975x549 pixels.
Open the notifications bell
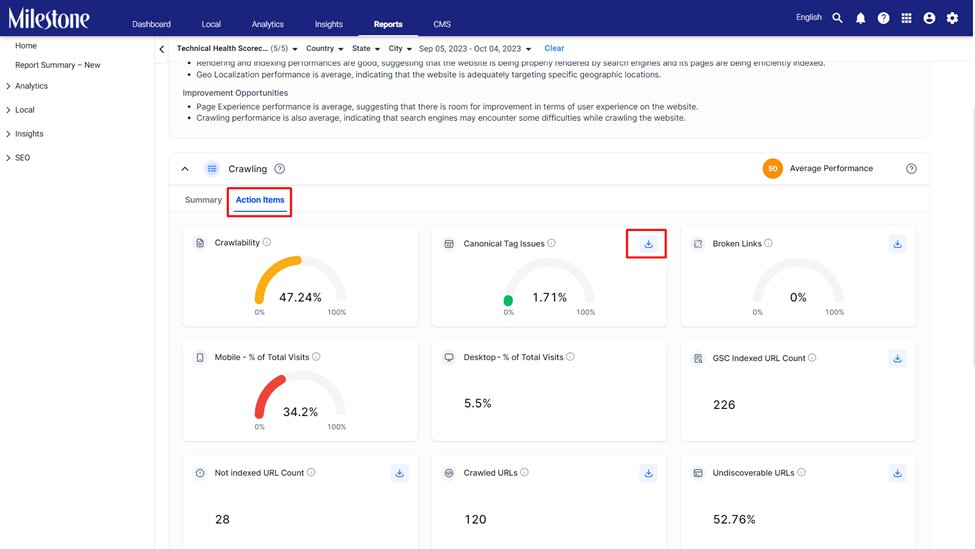coord(860,18)
